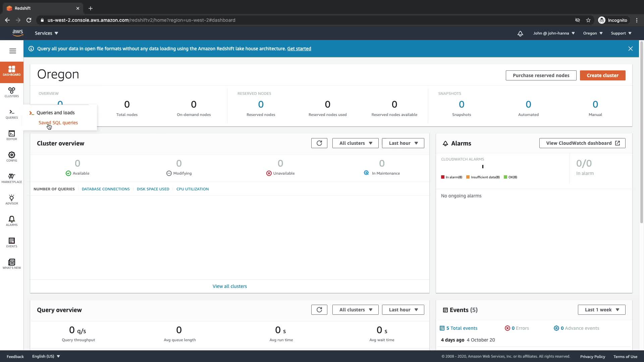This screenshot has height=362, width=644.
Task: Expand the All clusters dropdown in Cluster overview
Action: [355, 143]
